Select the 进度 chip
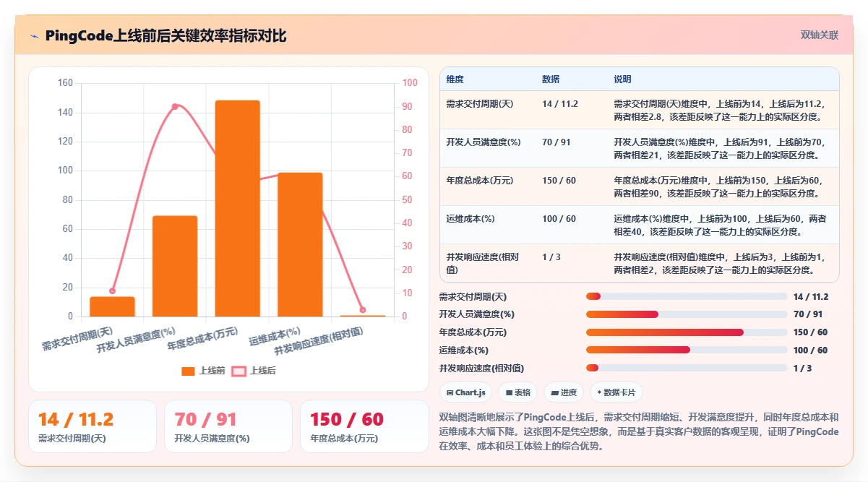Viewport: 868px width, 482px height. point(564,392)
